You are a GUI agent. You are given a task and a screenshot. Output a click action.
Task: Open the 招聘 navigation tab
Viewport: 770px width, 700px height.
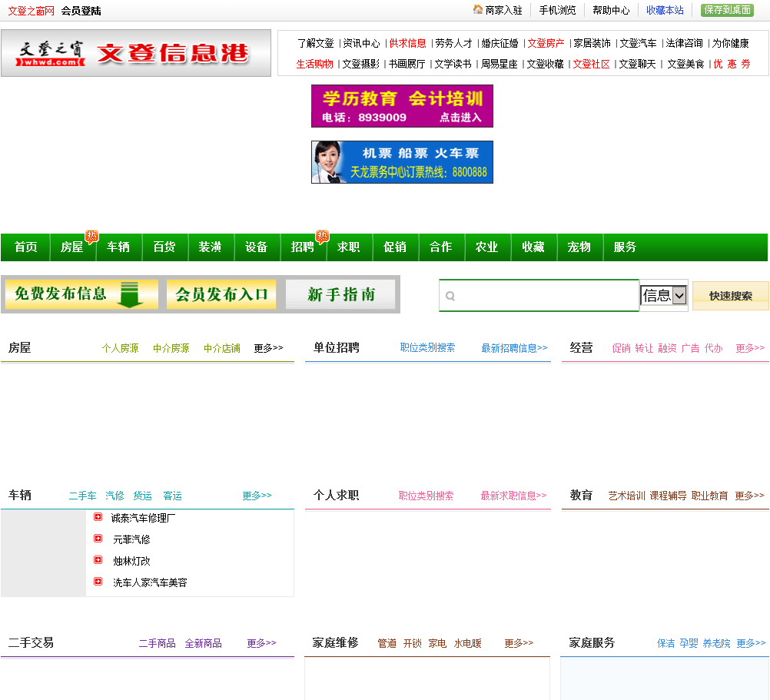pyautogui.click(x=303, y=247)
